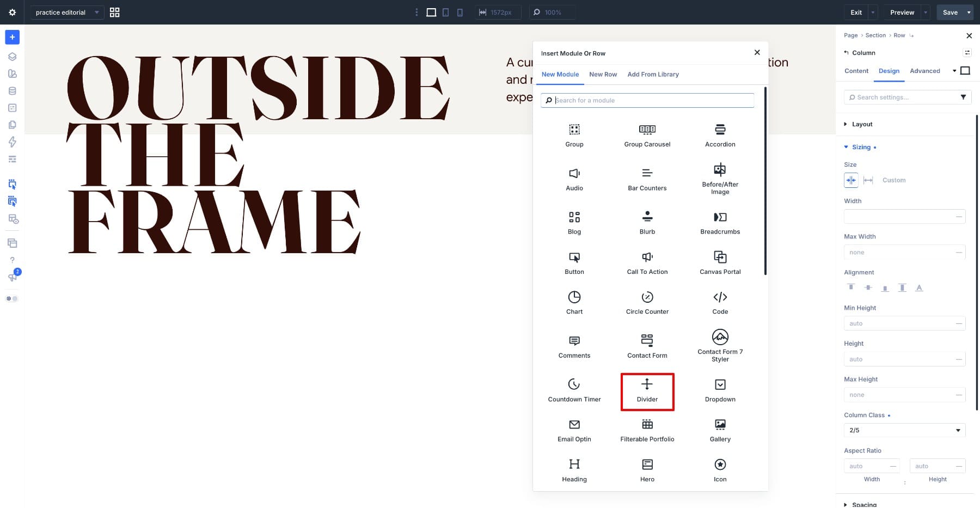Add a Gallery module
This screenshot has width=980, height=508.
click(720, 430)
